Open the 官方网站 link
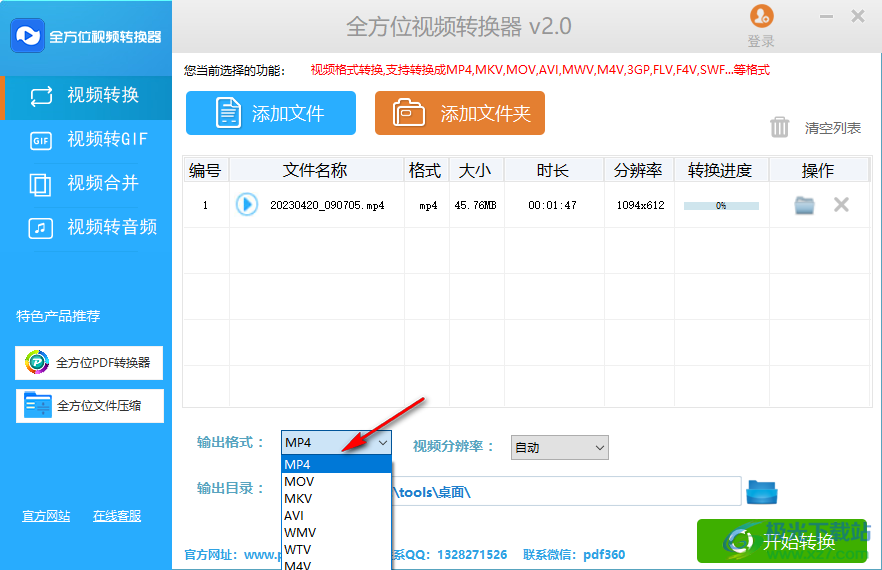 pyautogui.click(x=46, y=516)
